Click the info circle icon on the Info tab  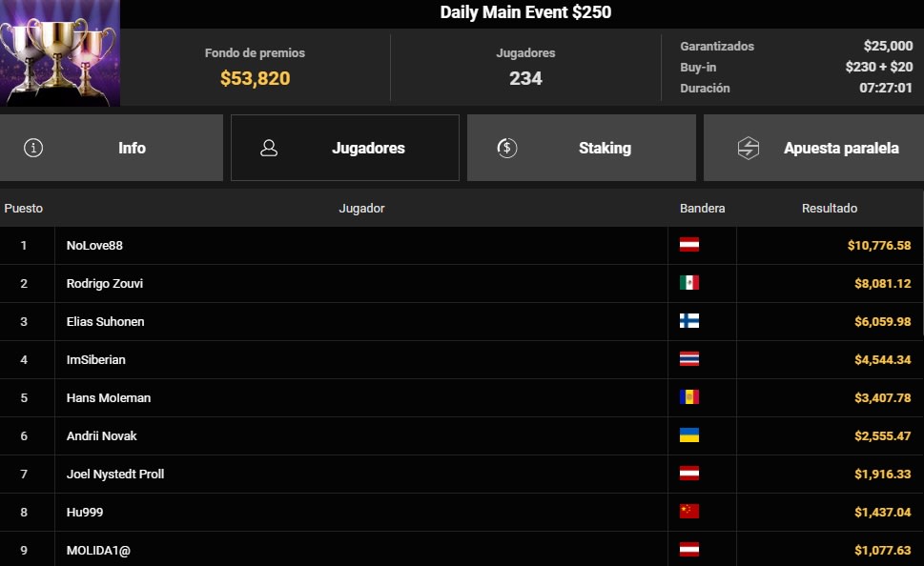click(x=33, y=148)
